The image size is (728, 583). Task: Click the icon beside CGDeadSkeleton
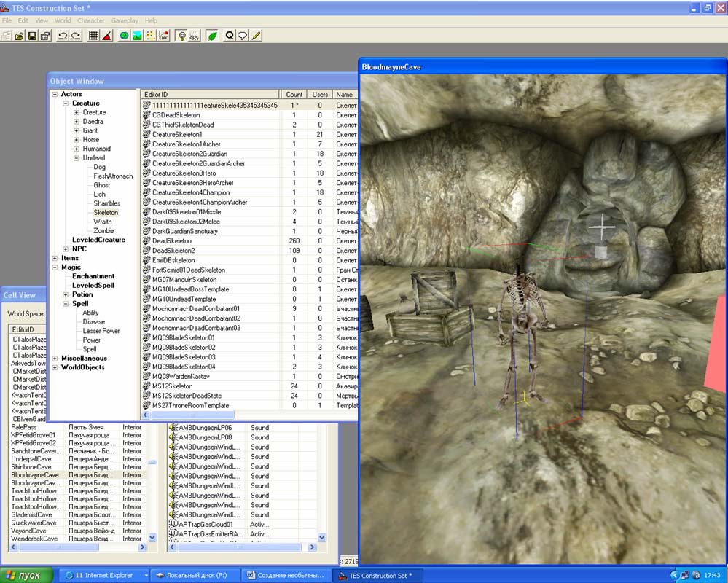point(146,115)
